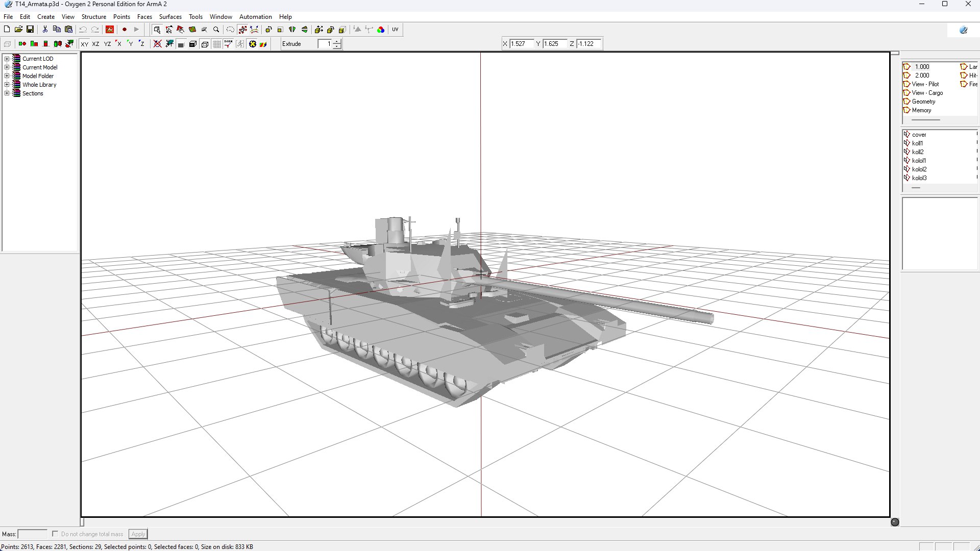Save the model with the floppy icon
Viewport: 980px width, 551px height.
[x=30, y=30]
